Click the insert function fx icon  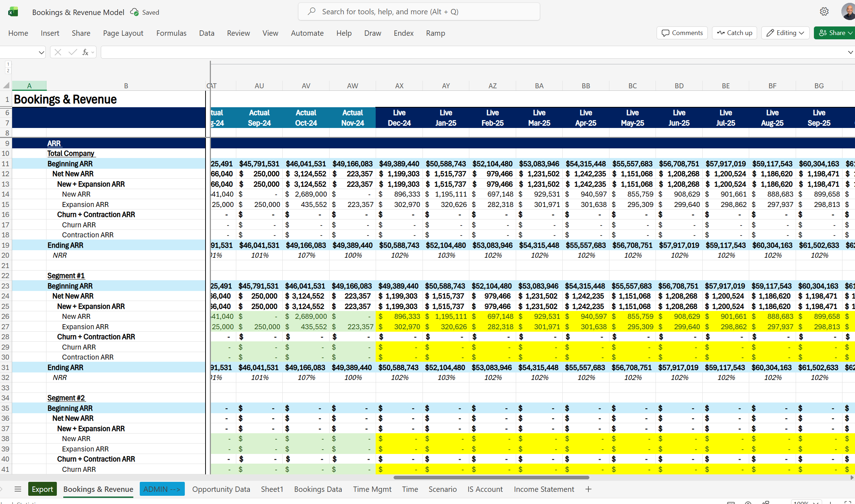tap(85, 53)
